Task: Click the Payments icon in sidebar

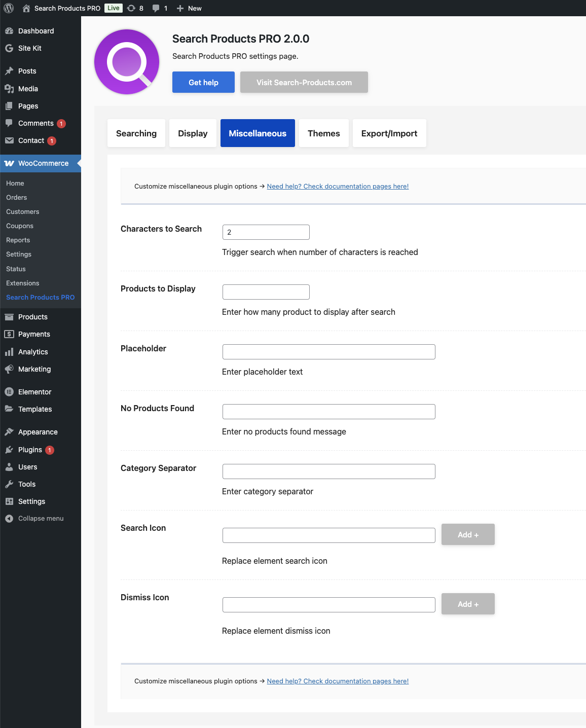Action: point(9,334)
